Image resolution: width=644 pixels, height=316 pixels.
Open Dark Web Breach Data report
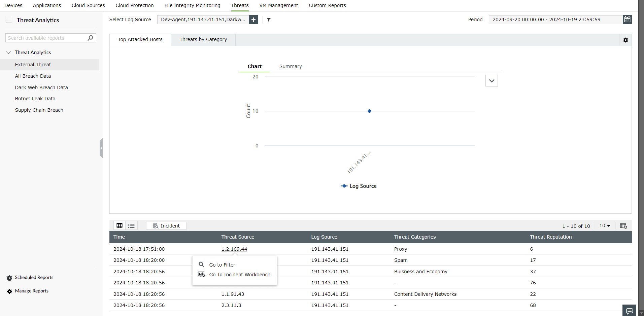(41, 87)
